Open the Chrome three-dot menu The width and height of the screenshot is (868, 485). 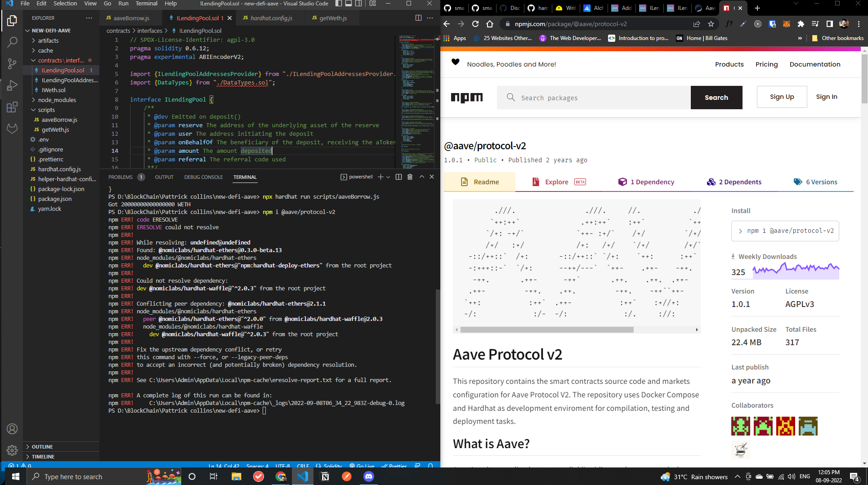[859, 24]
